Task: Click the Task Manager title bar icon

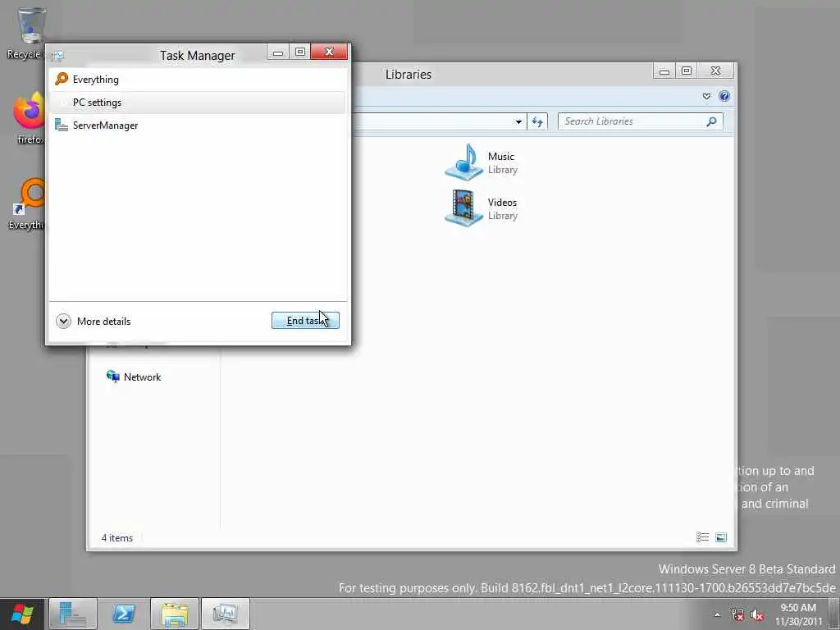Action: point(57,55)
